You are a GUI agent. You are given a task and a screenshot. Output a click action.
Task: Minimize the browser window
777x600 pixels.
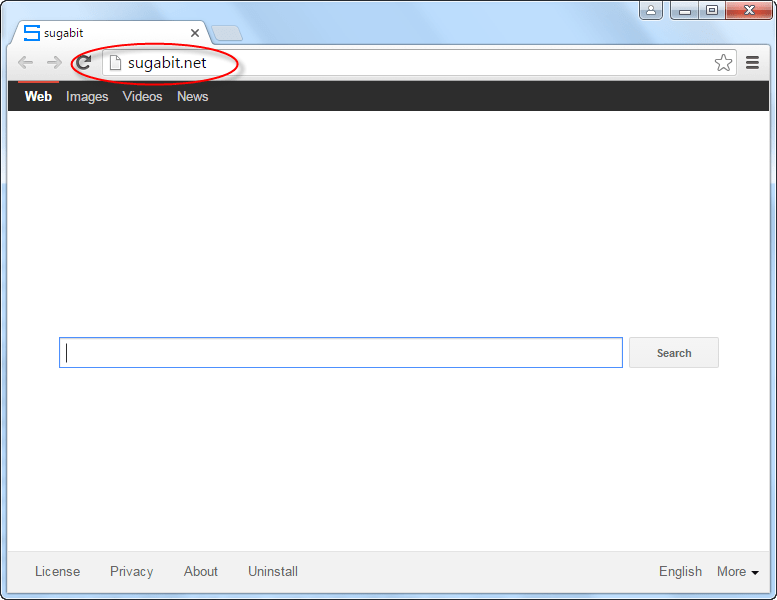click(685, 10)
